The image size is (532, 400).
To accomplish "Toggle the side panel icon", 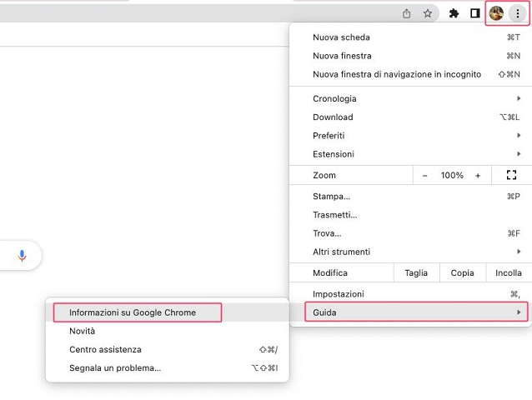I will 475,13.
